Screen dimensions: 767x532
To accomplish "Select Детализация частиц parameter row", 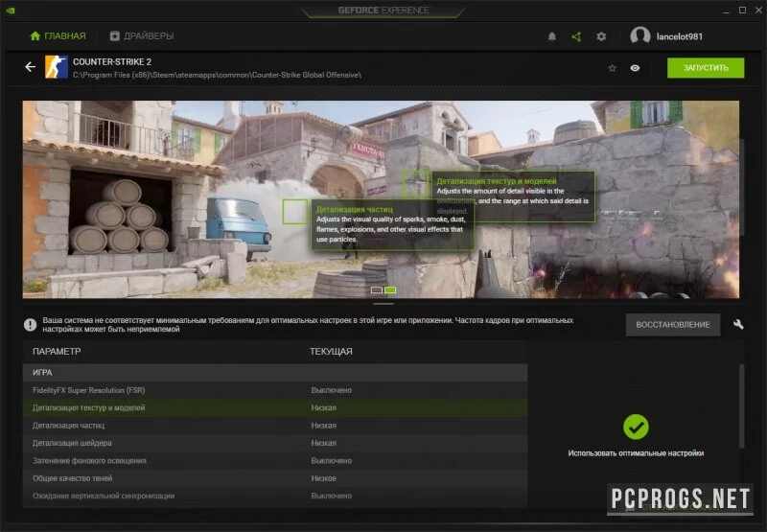I will pos(275,426).
